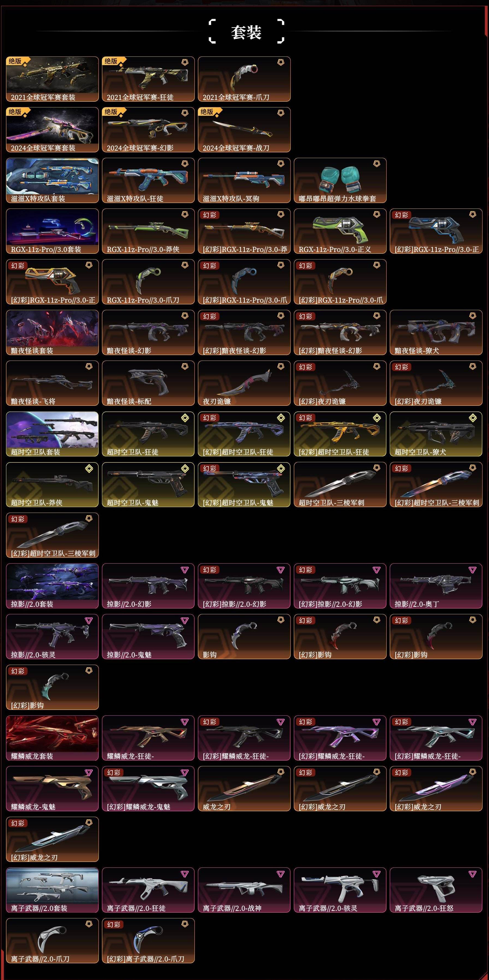The image size is (489, 980).
Task: Choose the [幻彩]离子武器//2.0-爪刀 blue karambit
Action: 148,941
